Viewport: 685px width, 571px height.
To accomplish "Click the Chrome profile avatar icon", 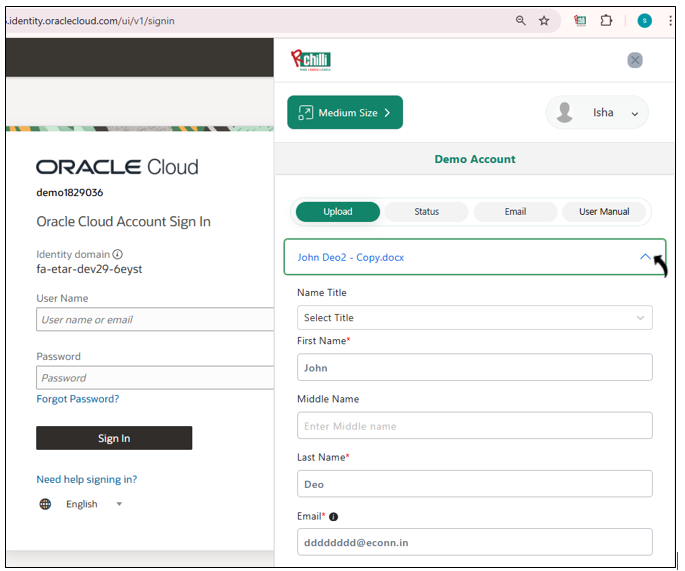I will pyautogui.click(x=644, y=20).
